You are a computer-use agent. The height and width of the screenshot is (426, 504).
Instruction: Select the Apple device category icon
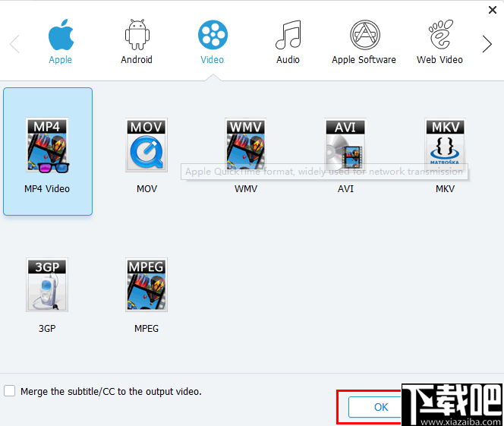click(61, 35)
